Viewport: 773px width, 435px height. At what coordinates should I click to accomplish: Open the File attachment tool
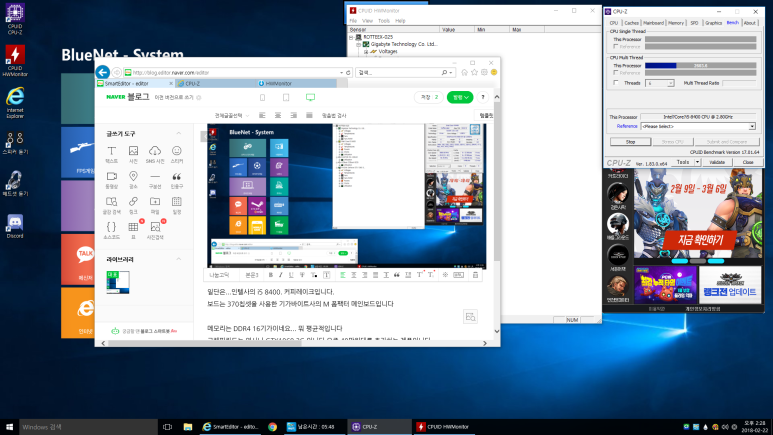coord(155,205)
